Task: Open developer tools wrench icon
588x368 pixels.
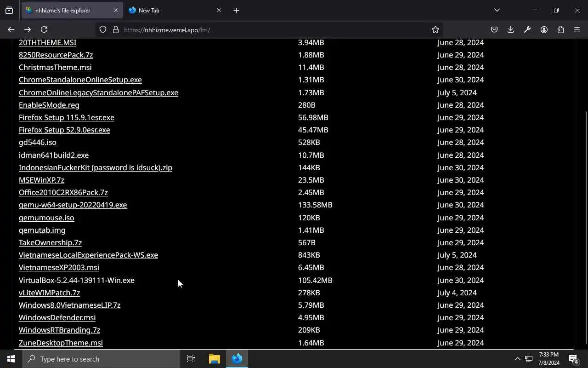Action: 527,29
